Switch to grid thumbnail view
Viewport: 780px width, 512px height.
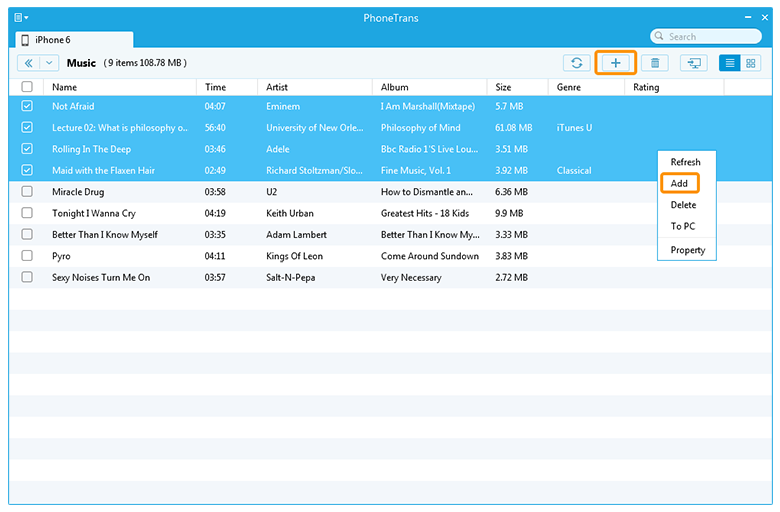[x=751, y=63]
